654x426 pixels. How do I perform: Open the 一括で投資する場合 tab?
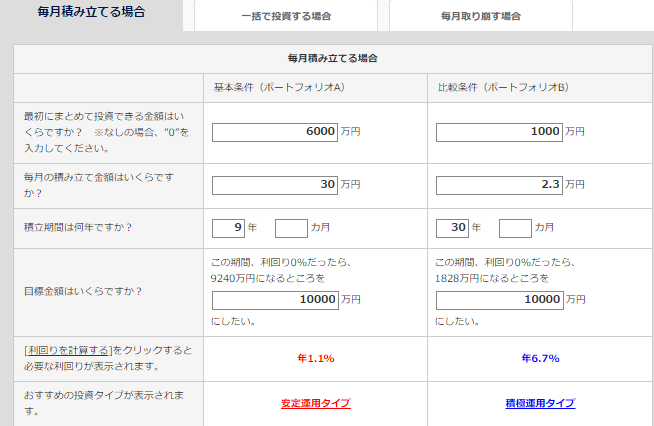pyautogui.click(x=286, y=16)
